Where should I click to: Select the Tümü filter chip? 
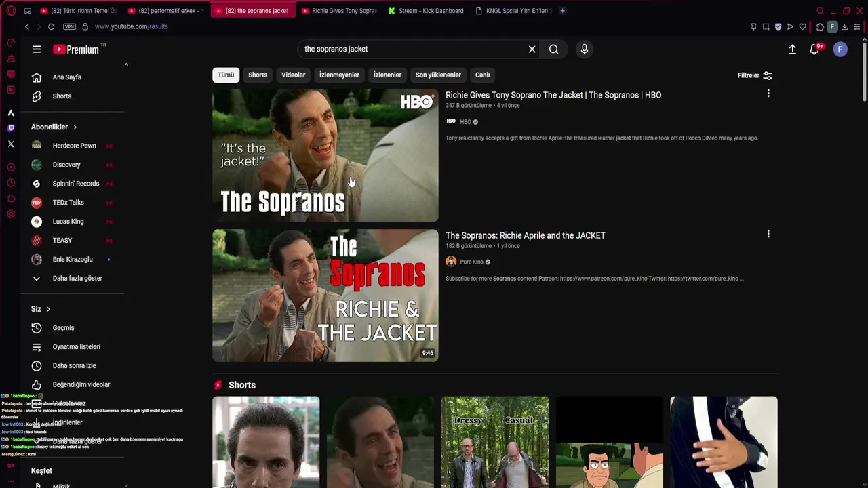(226, 75)
